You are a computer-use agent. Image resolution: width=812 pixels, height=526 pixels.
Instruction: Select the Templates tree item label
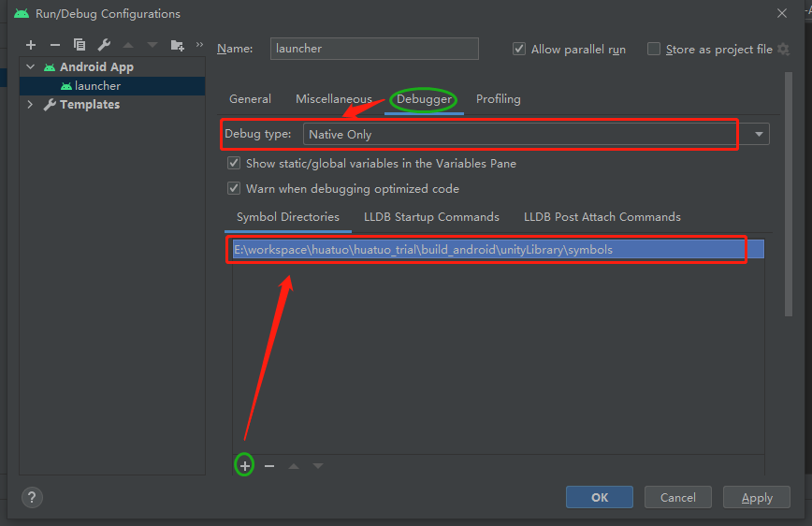click(x=90, y=104)
